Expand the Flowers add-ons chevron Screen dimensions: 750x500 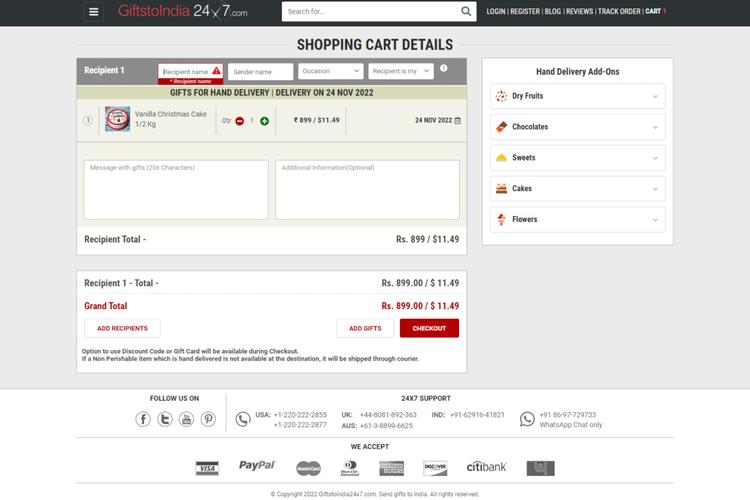click(655, 220)
